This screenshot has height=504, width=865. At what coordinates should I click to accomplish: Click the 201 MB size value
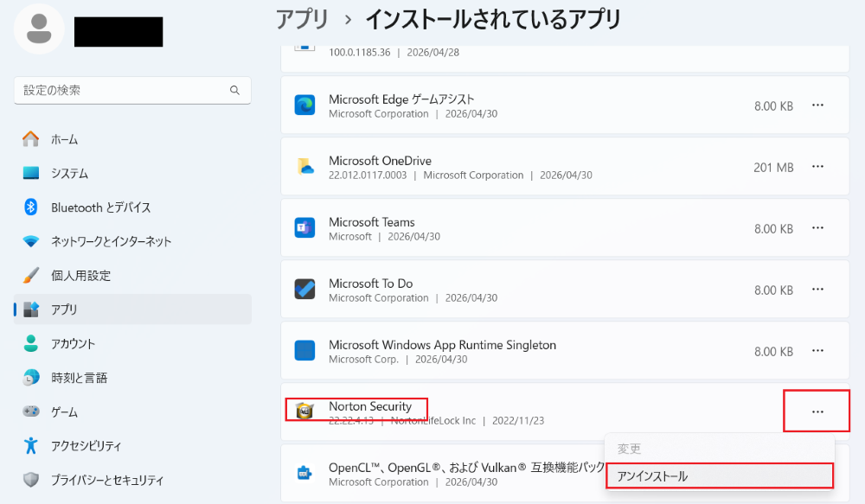click(773, 167)
